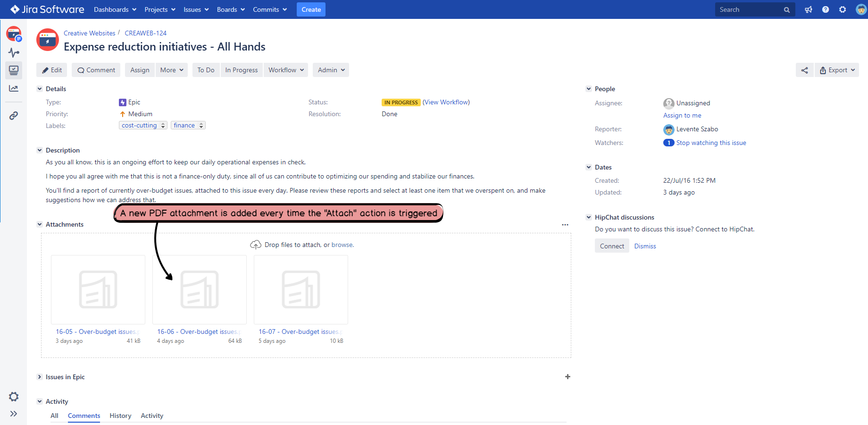Dismiss the HipChat prompt

[645, 246]
